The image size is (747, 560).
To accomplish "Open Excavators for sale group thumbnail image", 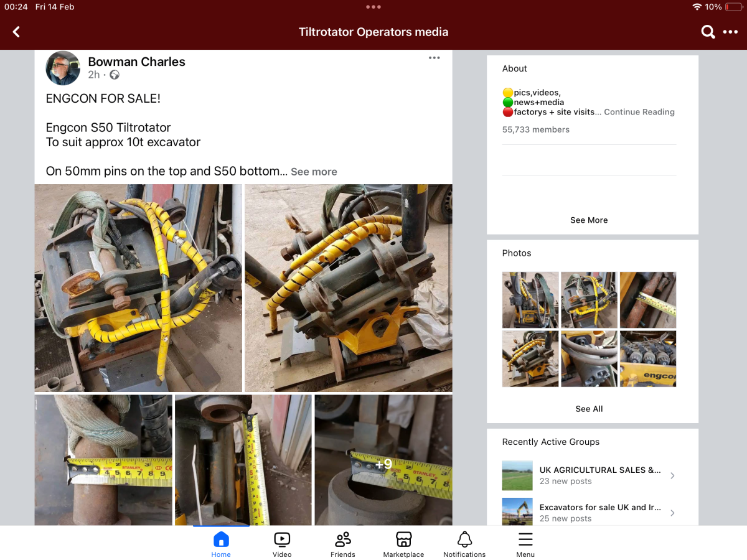I will [517, 512].
